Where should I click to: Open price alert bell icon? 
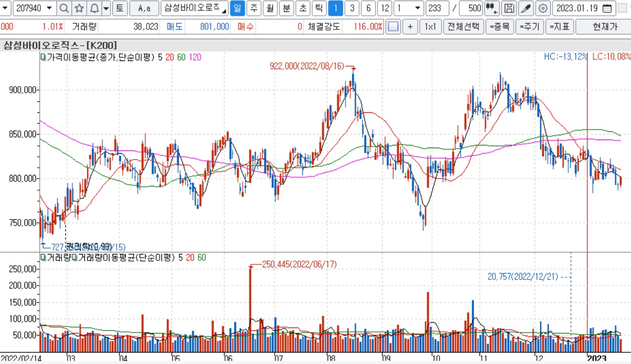(94, 8)
